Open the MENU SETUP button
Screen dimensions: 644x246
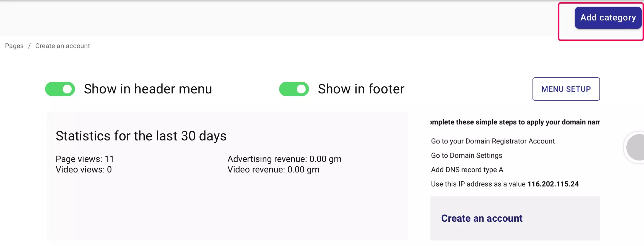(x=566, y=89)
